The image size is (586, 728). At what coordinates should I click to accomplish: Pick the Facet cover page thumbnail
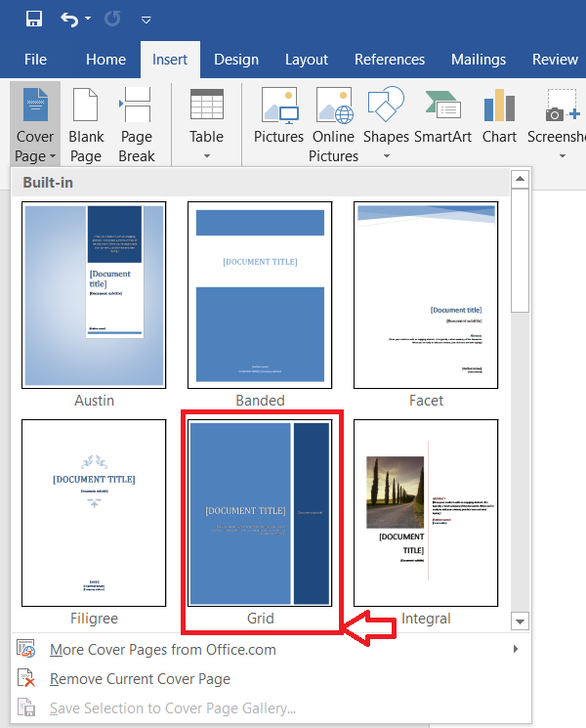pos(426,295)
